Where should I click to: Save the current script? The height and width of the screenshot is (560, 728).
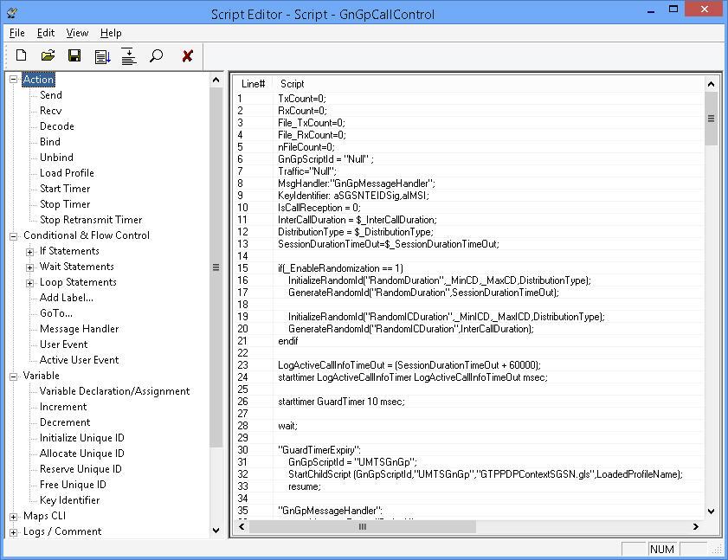[74, 55]
